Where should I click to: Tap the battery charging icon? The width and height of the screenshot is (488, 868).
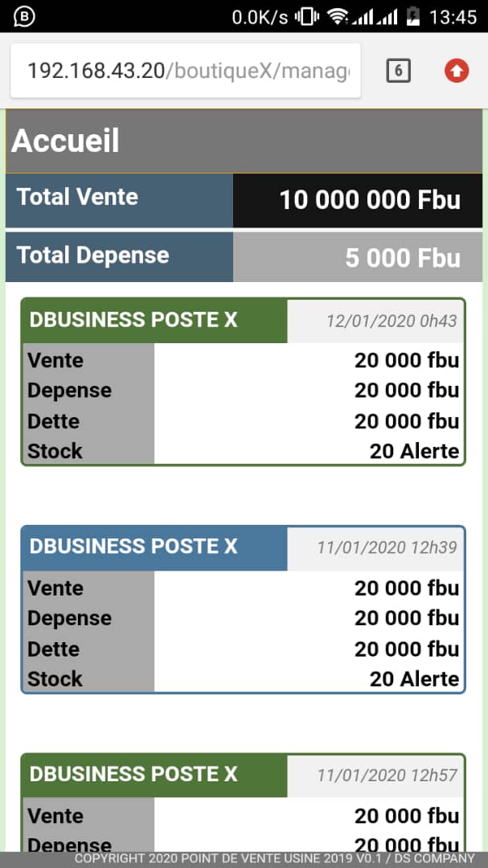[x=413, y=17]
